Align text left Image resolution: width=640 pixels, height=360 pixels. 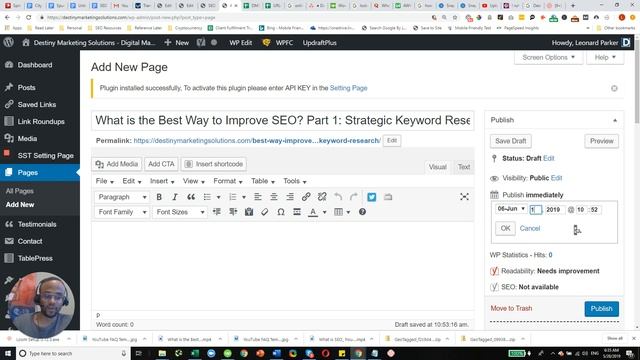(x=258, y=197)
